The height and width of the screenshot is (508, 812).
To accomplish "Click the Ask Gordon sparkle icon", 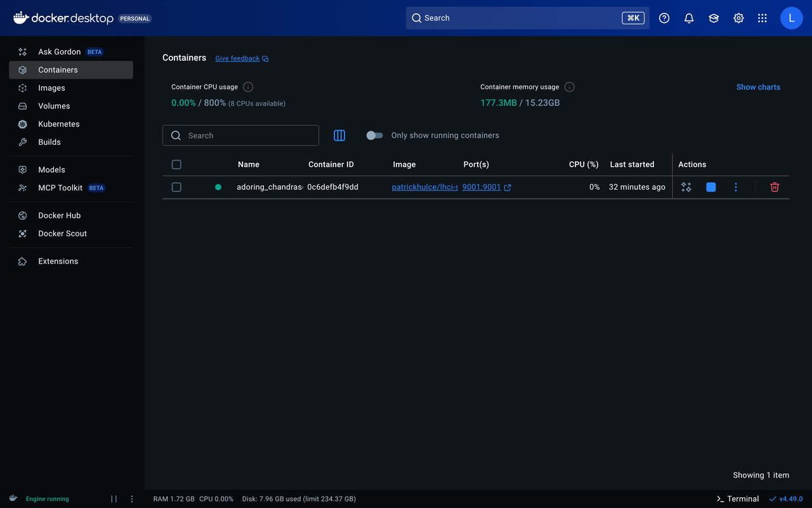I will pos(23,52).
